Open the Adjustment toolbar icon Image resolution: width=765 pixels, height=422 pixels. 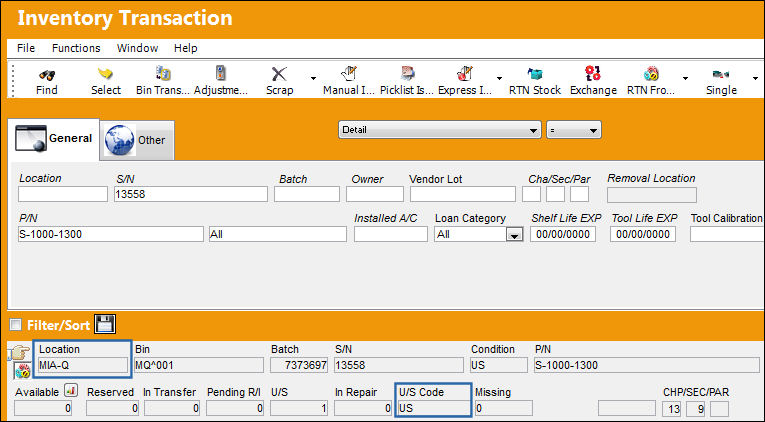pyautogui.click(x=221, y=73)
